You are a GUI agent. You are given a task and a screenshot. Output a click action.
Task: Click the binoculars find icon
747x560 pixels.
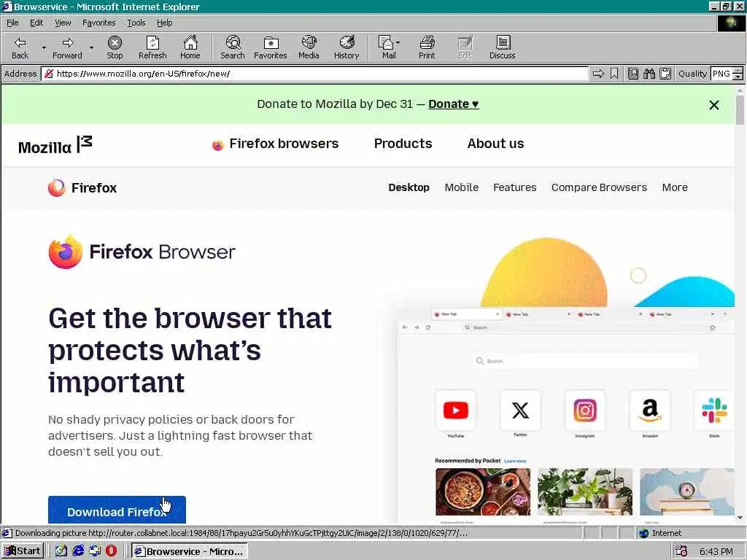(x=649, y=74)
